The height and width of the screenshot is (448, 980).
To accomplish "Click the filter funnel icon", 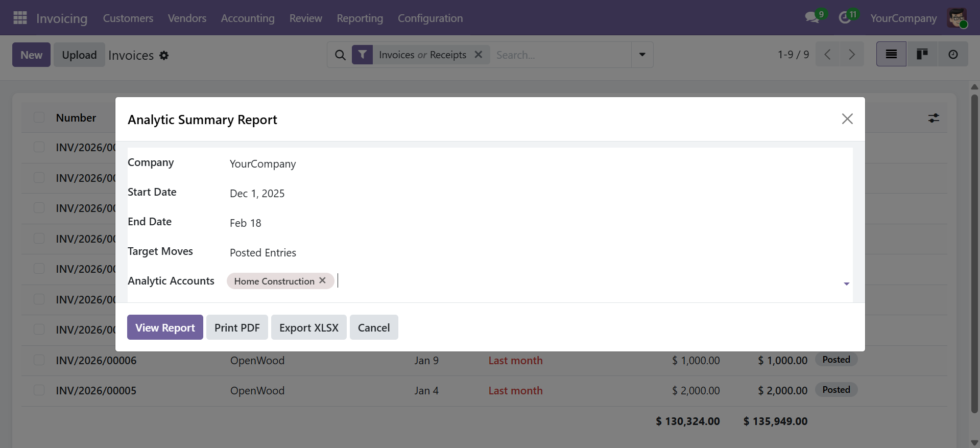I will pos(362,55).
